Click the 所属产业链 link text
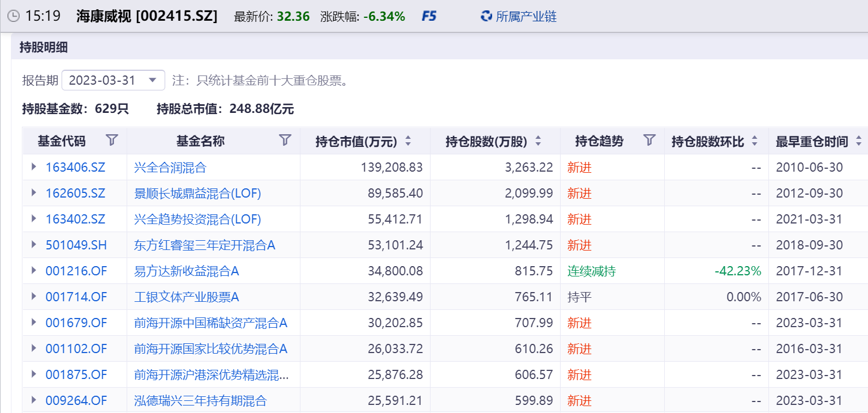The height and width of the screenshot is (413, 868). (x=526, y=16)
